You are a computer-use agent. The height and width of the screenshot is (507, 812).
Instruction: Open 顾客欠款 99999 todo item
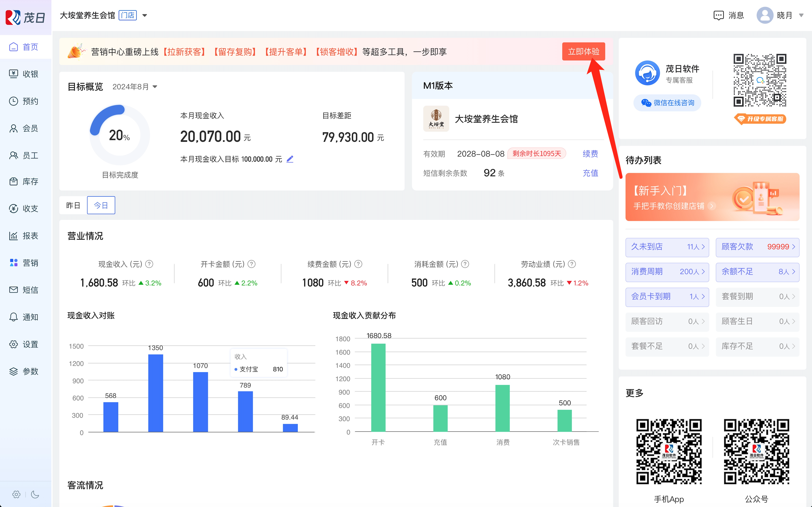pos(757,247)
